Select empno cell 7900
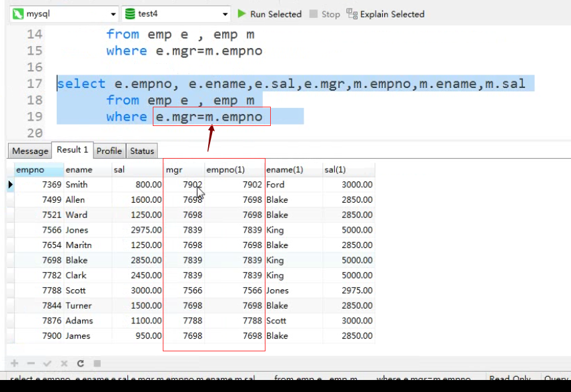 point(39,335)
